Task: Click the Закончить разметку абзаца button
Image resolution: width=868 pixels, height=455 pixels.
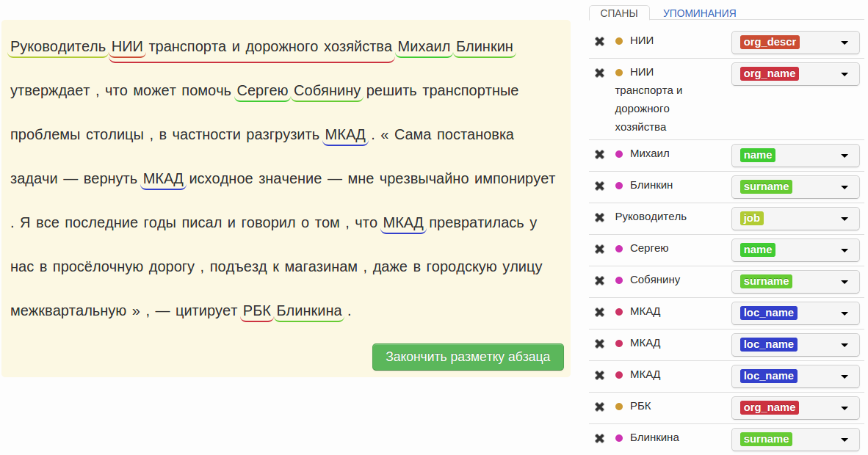Action: pos(468,357)
